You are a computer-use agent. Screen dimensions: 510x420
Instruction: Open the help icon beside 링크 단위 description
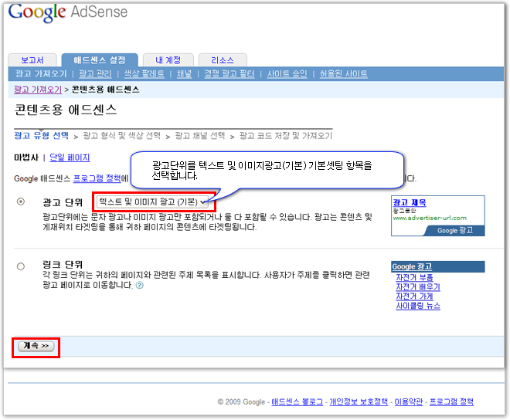140,286
